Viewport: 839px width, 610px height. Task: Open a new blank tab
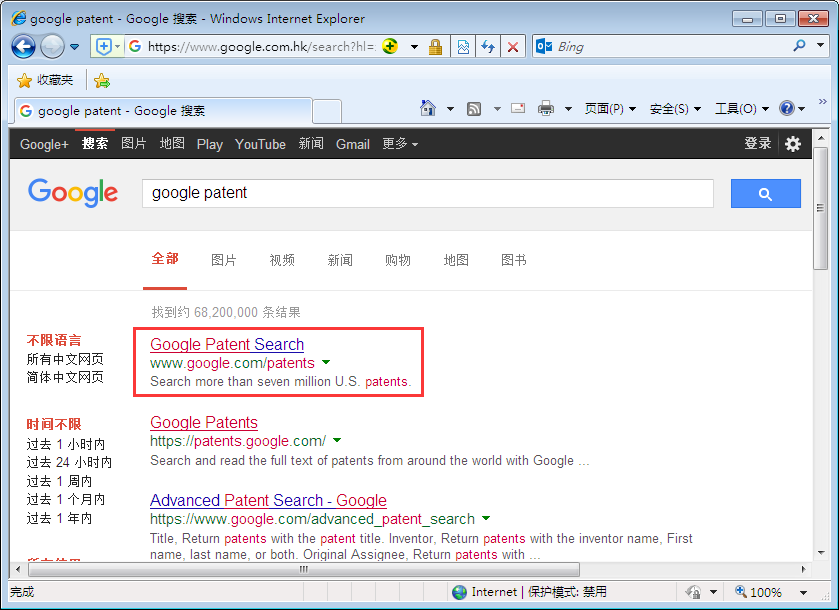click(x=327, y=111)
